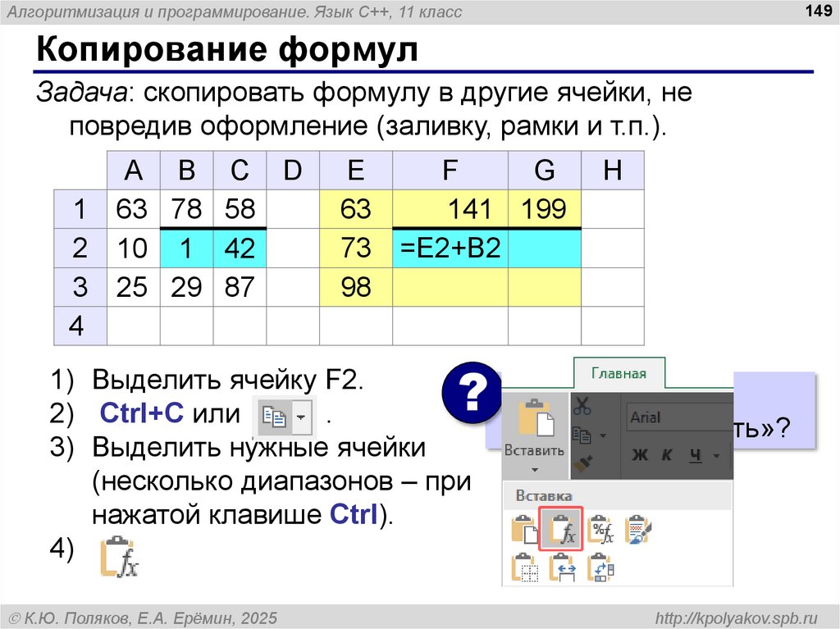
Task: Click cyan cell C2 with value 42
Action: click(x=240, y=248)
